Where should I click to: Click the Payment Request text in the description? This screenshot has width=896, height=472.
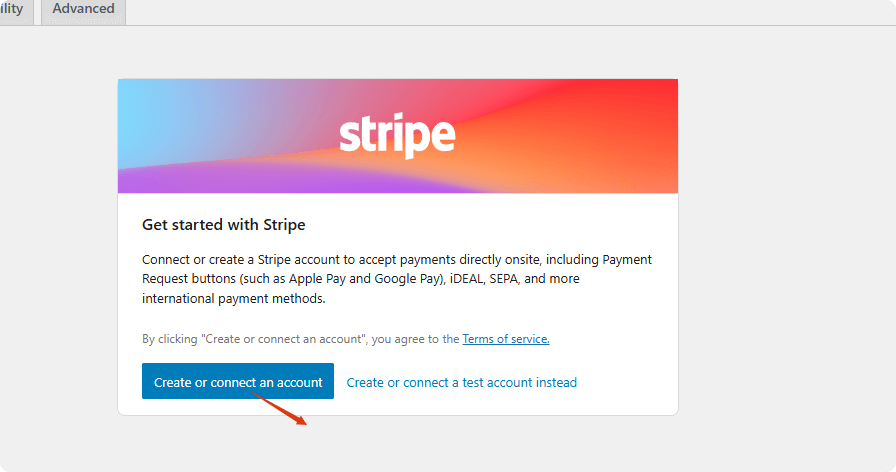tap(612, 260)
